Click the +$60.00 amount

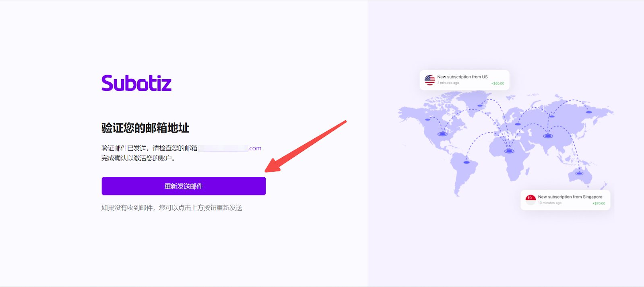[x=497, y=84]
